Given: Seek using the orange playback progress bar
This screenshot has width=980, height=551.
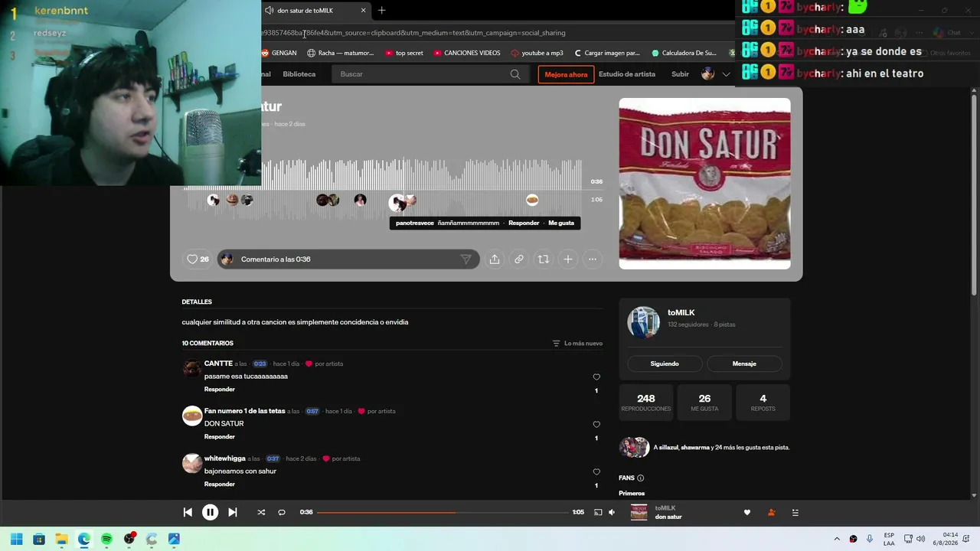Looking at the screenshot, I should click(443, 512).
